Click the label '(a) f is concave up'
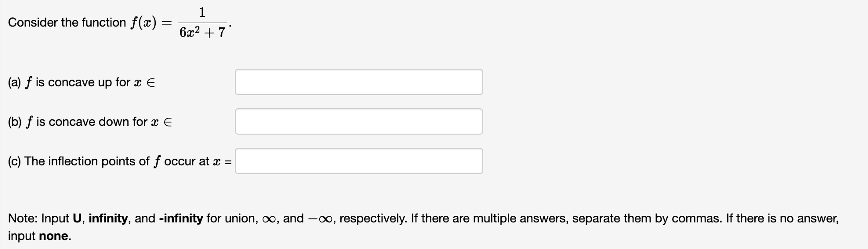 pos(62,82)
